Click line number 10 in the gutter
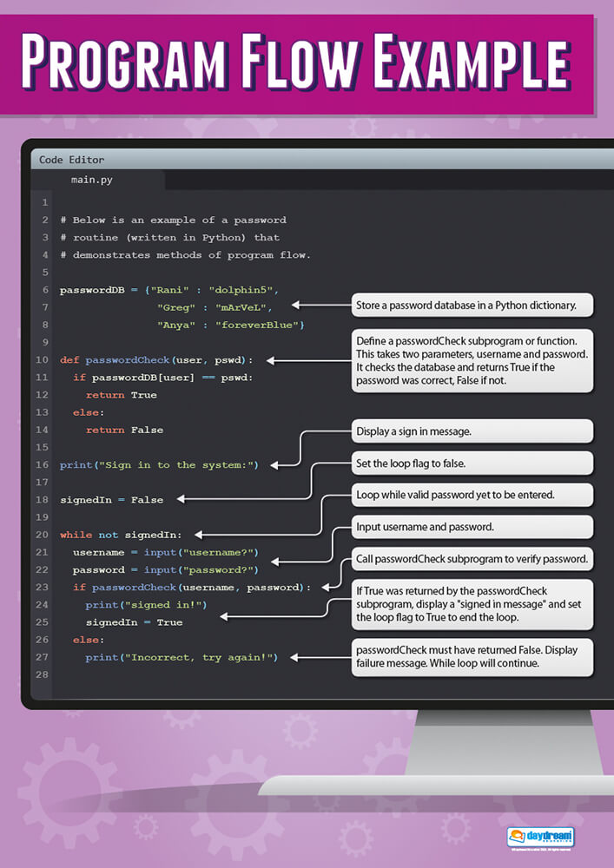 [43, 359]
